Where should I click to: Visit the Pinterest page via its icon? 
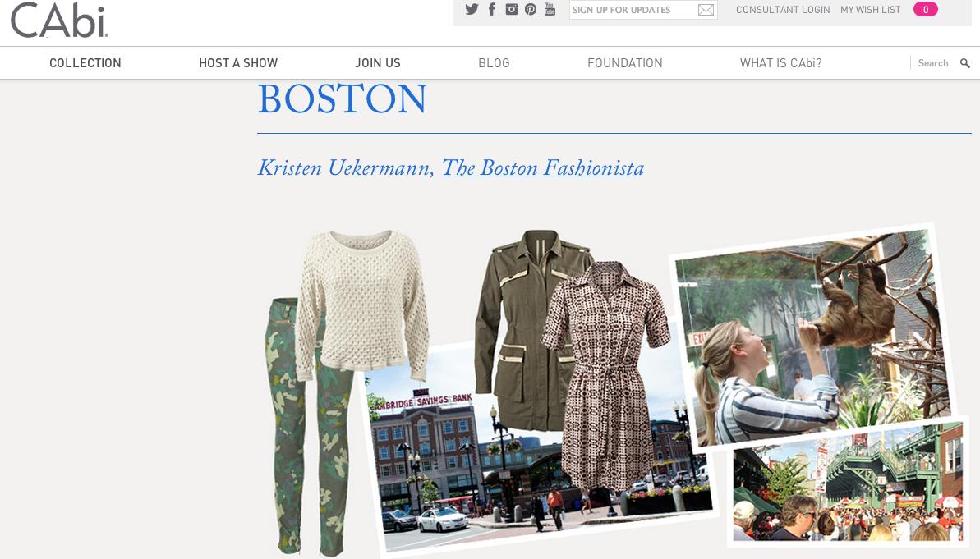(530, 9)
